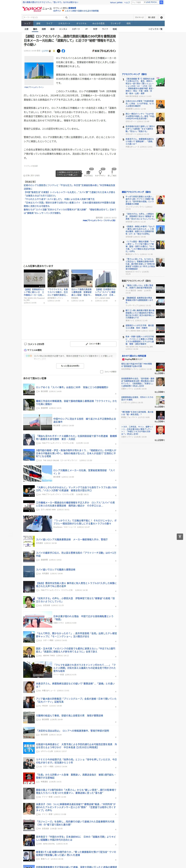
Task: React with 新しい視点 exclamation icon
Action: [x=112, y=172]
